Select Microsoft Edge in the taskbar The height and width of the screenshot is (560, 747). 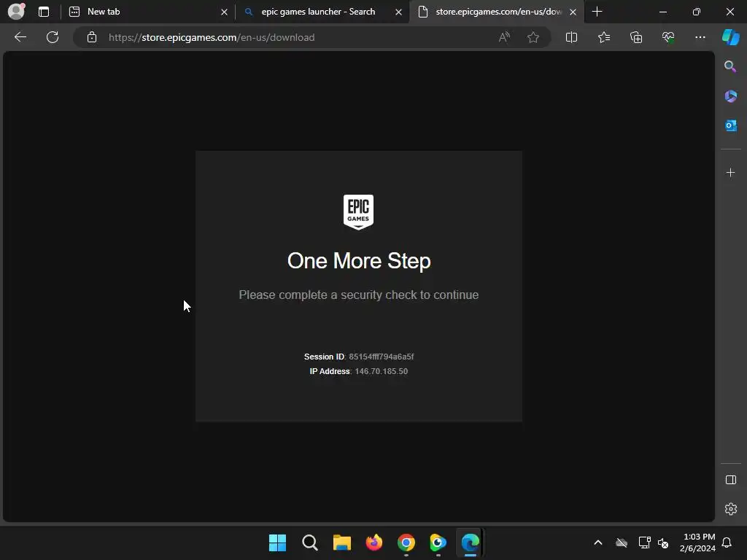click(x=471, y=542)
